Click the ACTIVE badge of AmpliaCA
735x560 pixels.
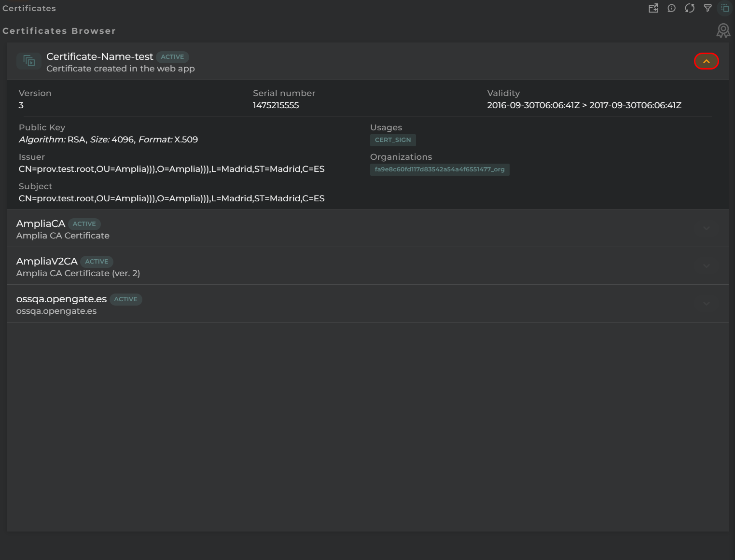[x=84, y=224]
